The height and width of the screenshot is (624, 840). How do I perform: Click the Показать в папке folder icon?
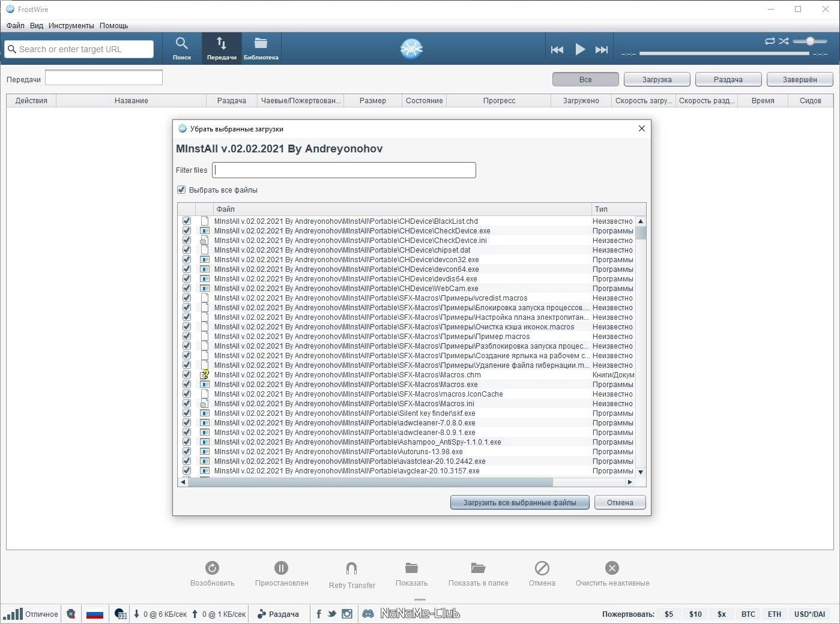click(478, 568)
